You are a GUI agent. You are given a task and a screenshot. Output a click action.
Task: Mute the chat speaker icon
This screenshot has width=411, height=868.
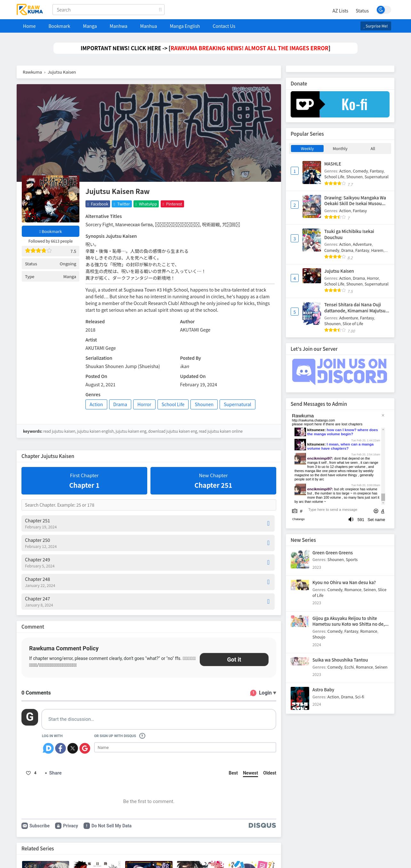point(351,519)
